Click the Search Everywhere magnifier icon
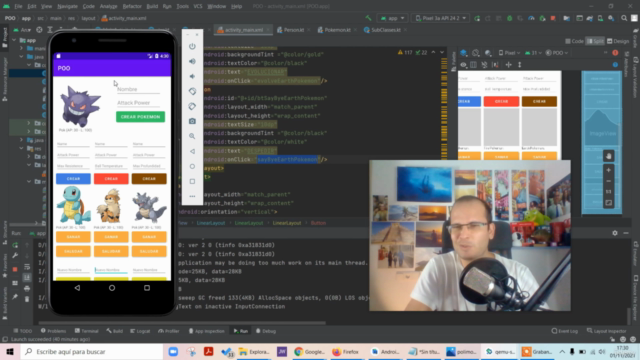Screen dimensions: 640x360 [624, 18]
